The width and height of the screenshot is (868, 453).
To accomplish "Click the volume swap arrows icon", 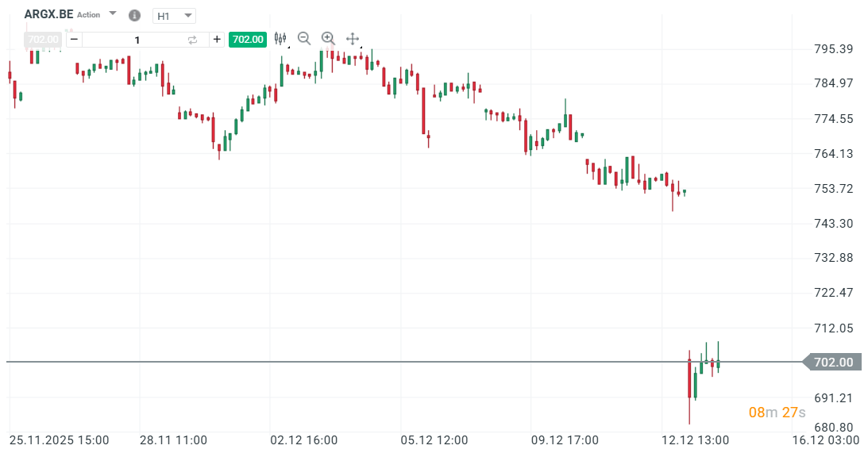I will [x=192, y=40].
